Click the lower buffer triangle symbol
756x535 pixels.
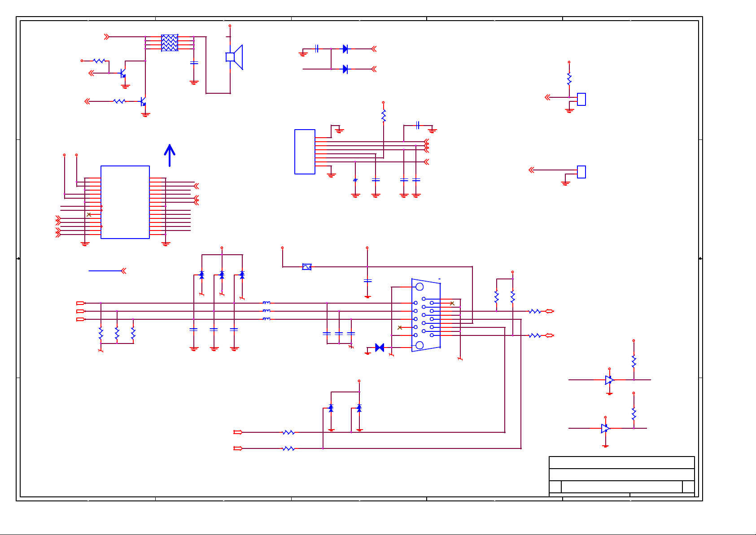(x=605, y=428)
